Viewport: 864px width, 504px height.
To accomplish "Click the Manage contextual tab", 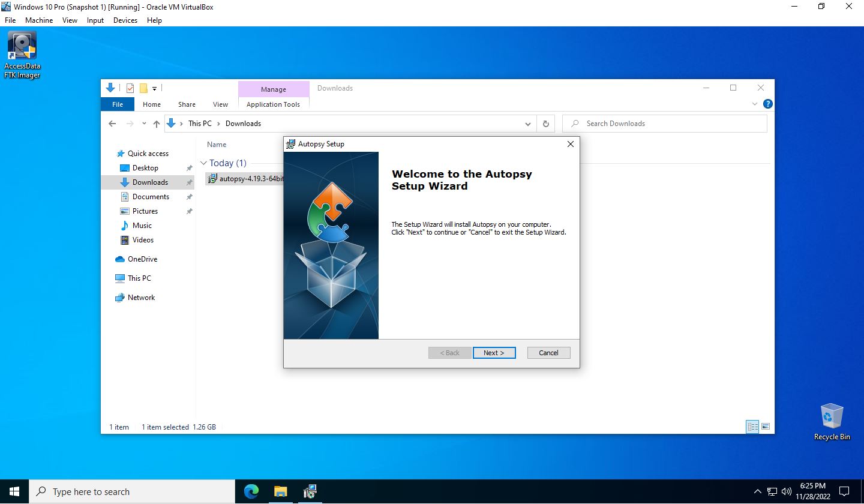I will [x=274, y=89].
